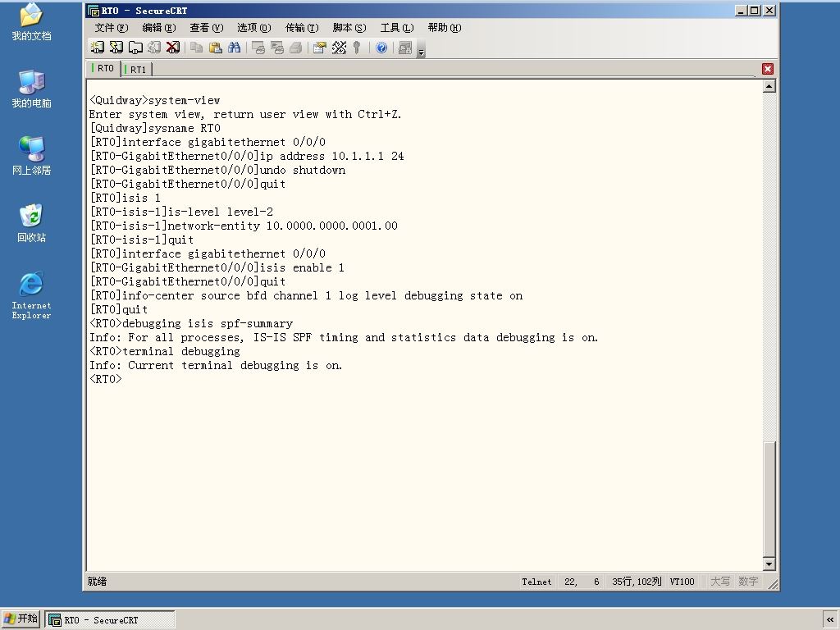The image size is (840, 630).
Task: Switch to the RT1 session tab
Action: coord(137,70)
